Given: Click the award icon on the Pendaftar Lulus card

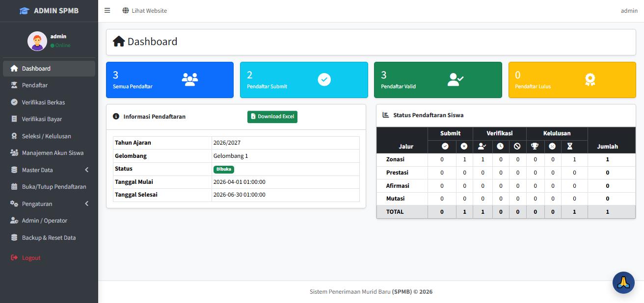Looking at the screenshot, I should click(x=590, y=79).
